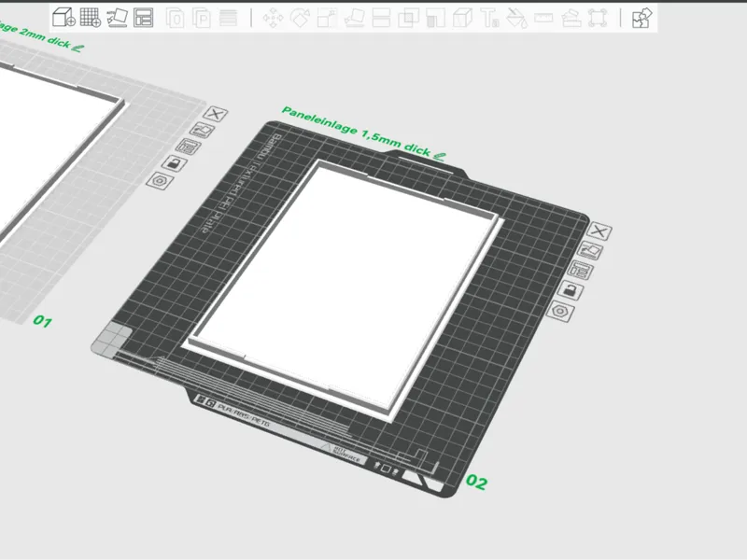Select the Seam painting cube icon
Viewport: 747px width, 560px height.
coord(462,18)
